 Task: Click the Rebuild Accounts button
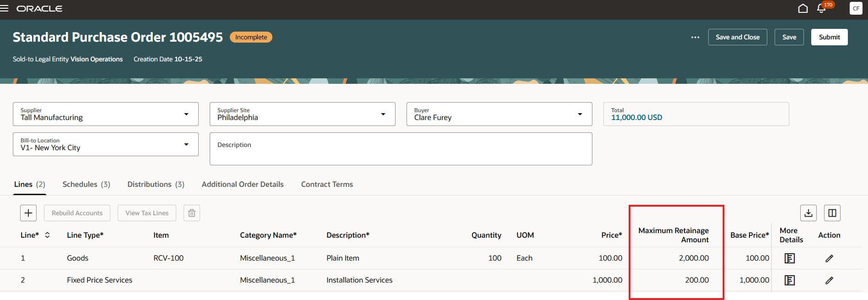77,213
